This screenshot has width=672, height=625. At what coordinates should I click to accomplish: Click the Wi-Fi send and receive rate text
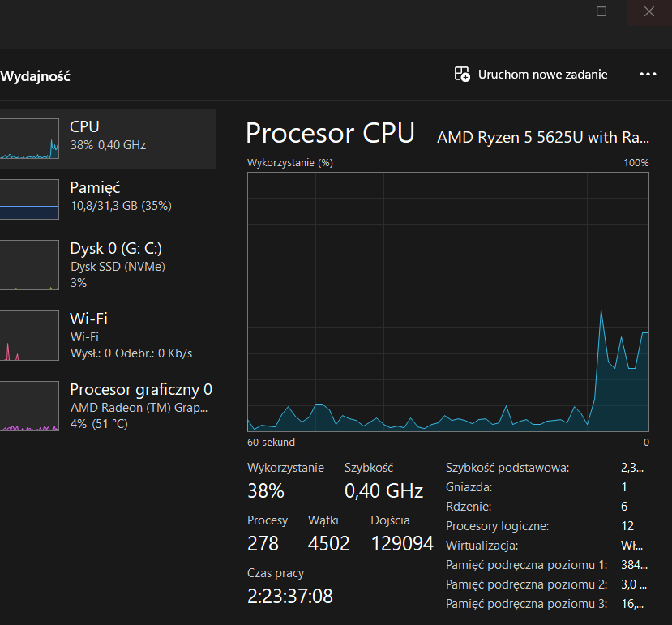(131, 353)
